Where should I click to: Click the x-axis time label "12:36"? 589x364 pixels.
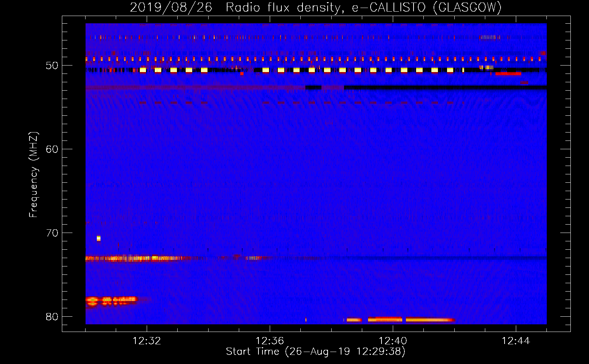tap(270, 341)
